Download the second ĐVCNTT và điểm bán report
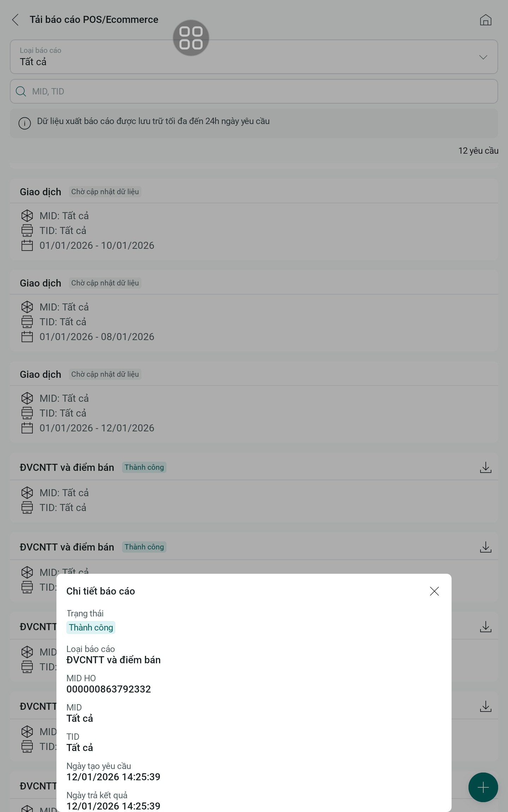Viewport: 508px width, 812px height. point(485,547)
